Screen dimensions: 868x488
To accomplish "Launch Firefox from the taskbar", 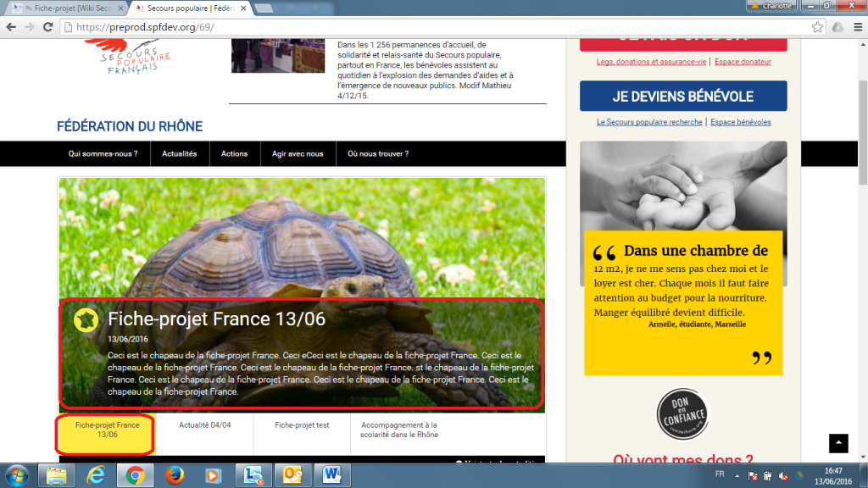I will pos(175,476).
